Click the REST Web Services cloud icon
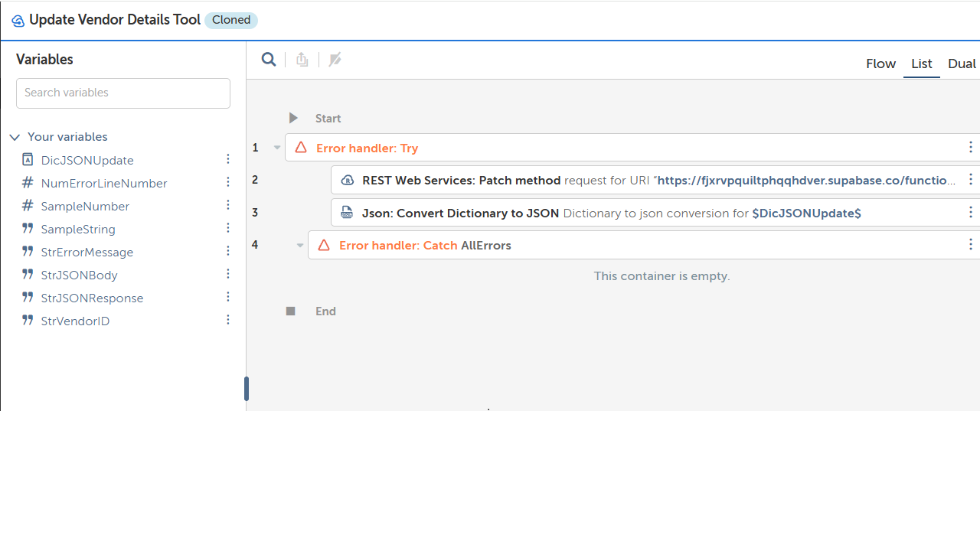 (347, 181)
